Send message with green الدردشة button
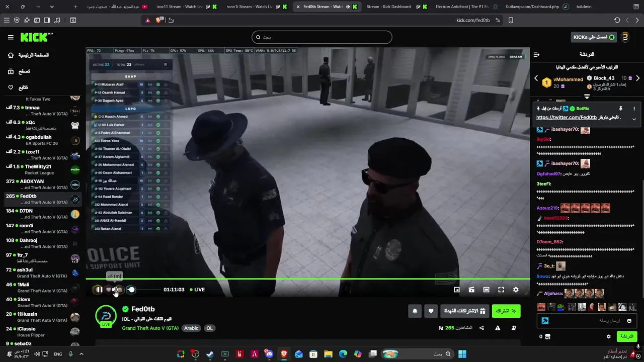Viewport: 644px width, 362px height. 627,336
